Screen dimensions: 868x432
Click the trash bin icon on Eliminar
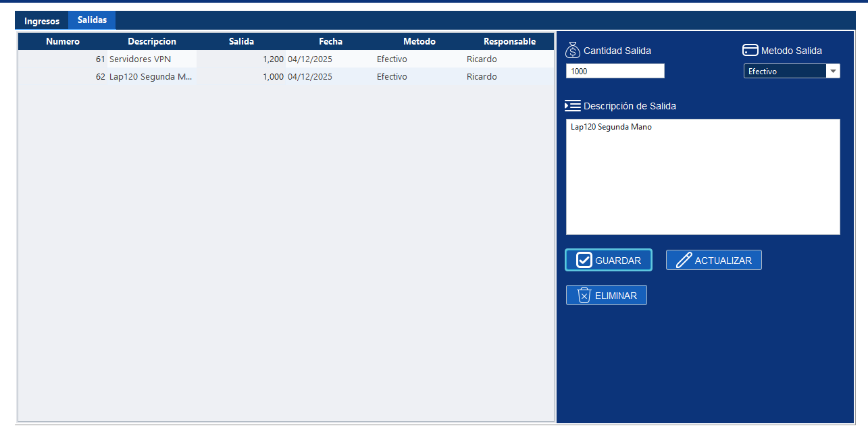tap(584, 295)
